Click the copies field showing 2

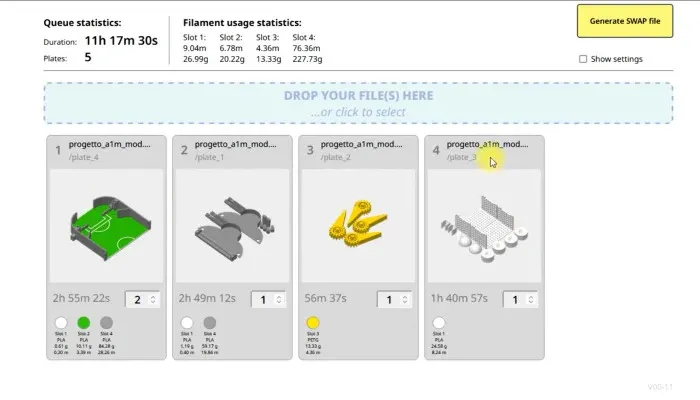pos(142,300)
